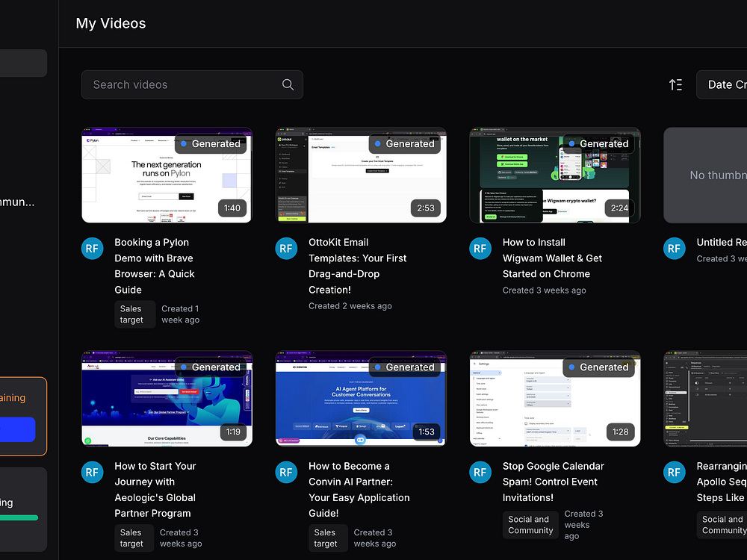Click Created 3 weeks ago under Wigwam Wallet
The image size is (747, 560).
tap(544, 290)
